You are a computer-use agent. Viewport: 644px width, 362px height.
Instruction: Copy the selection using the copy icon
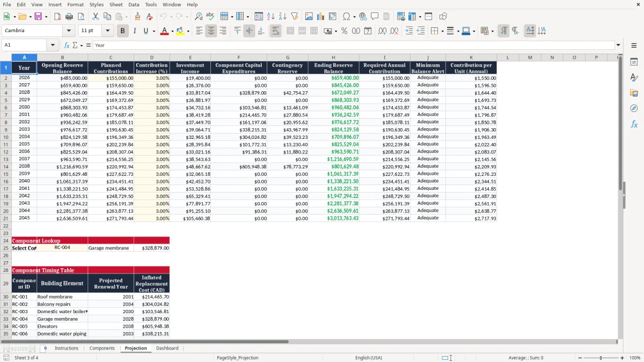(x=107, y=17)
